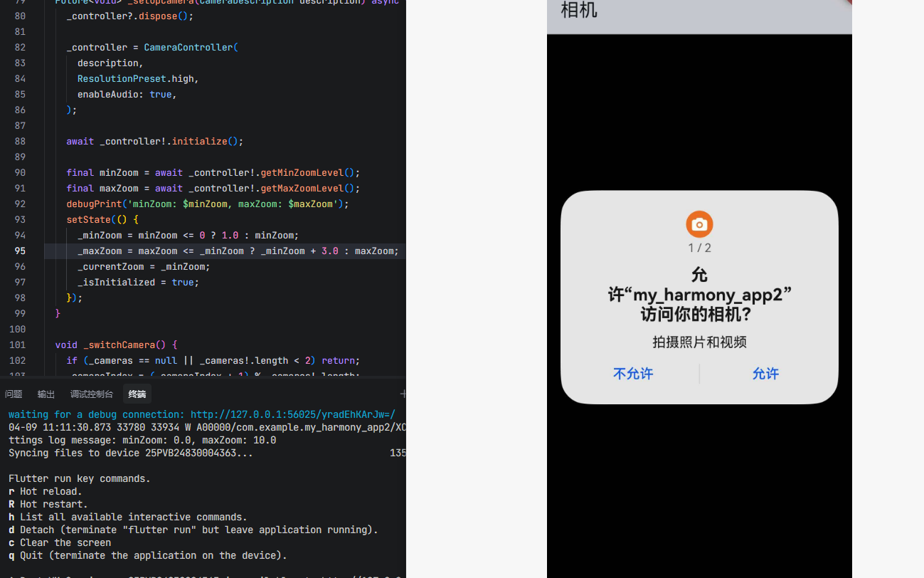The width and height of the screenshot is (924, 578).
Task: Click the "1 / 2" step indicator in the dialog
Action: [x=699, y=248]
